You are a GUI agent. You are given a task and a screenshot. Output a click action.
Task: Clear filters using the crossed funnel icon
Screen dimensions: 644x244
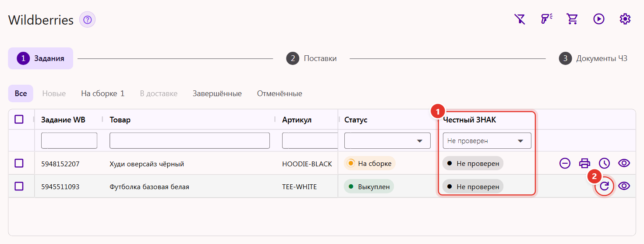pos(520,19)
